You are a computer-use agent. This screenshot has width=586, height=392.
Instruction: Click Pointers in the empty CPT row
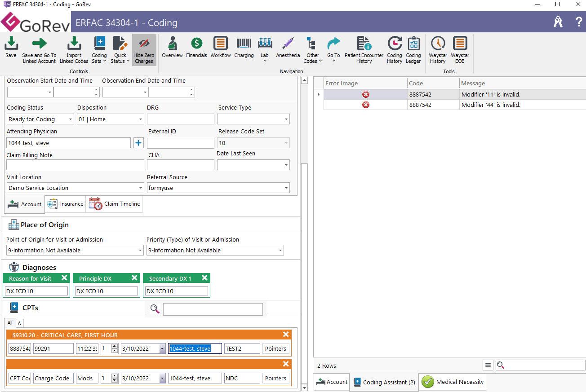click(x=275, y=378)
